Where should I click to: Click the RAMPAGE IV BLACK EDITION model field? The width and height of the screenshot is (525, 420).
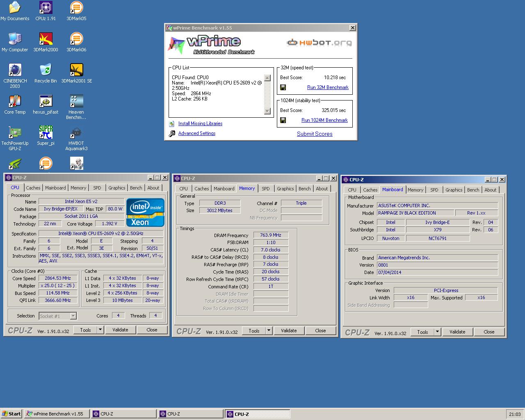[415, 213]
